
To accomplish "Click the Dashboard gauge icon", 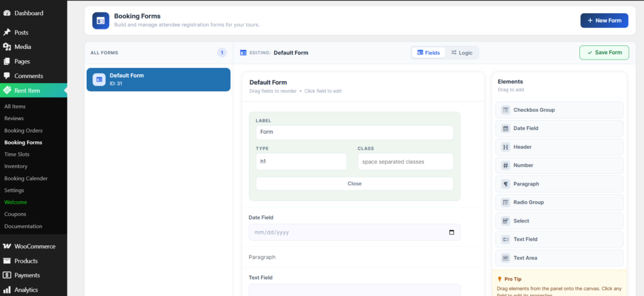I will click(6, 13).
